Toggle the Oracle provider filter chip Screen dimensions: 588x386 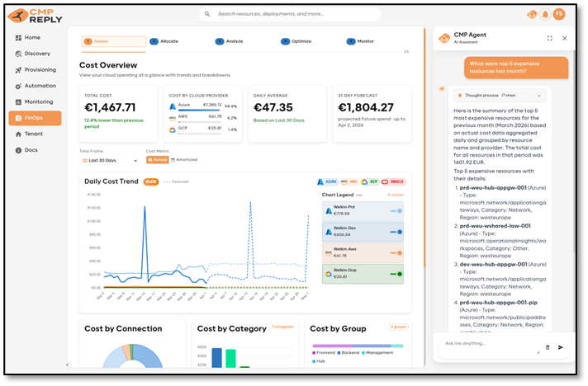tap(394, 181)
